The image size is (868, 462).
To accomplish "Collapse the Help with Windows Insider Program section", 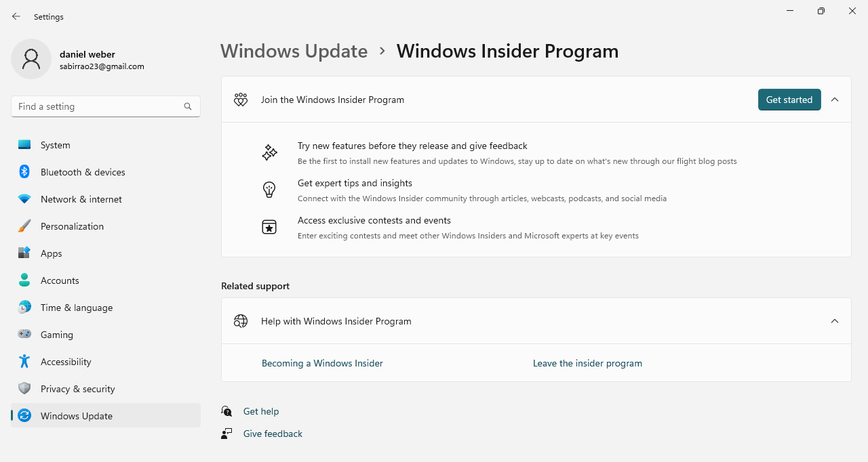I will pyautogui.click(x=835, y=321).
